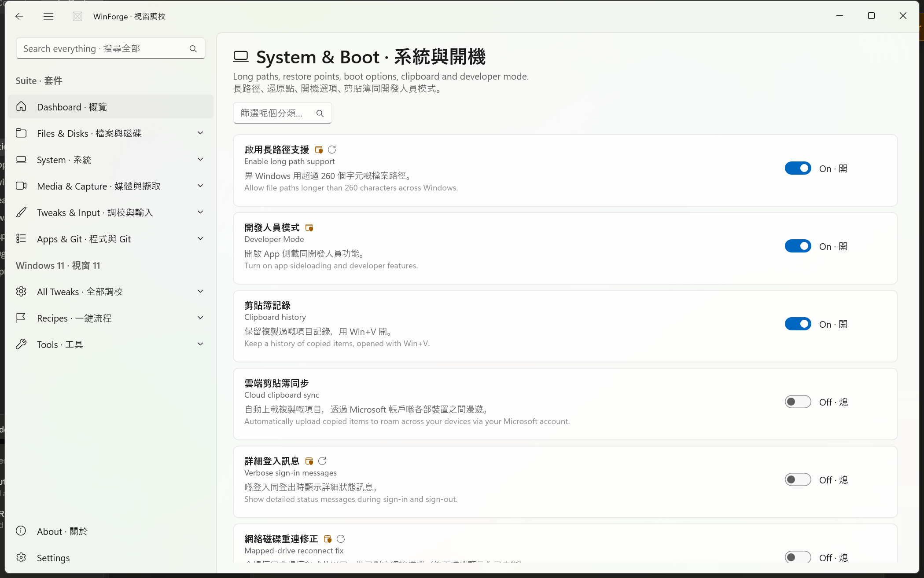Click admin shield icon beside 詳細登入訊息
The image size is (924, 578).
tap(309, 461)
